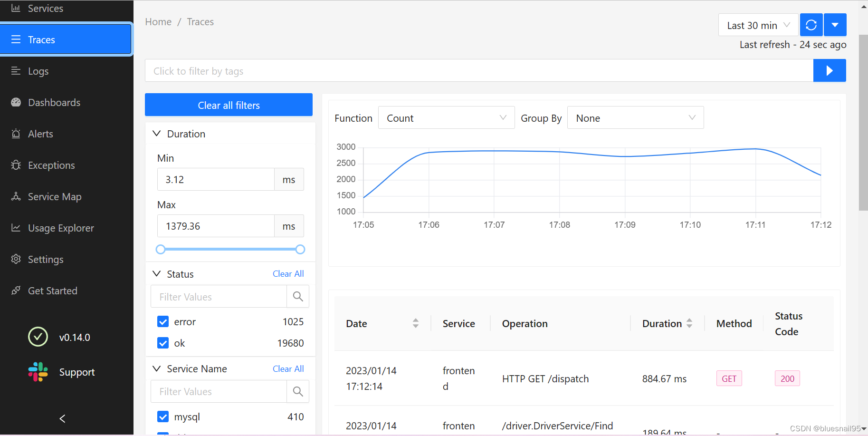Click the Service Map nodes icon
868x436 pixels.
(16, 196)
